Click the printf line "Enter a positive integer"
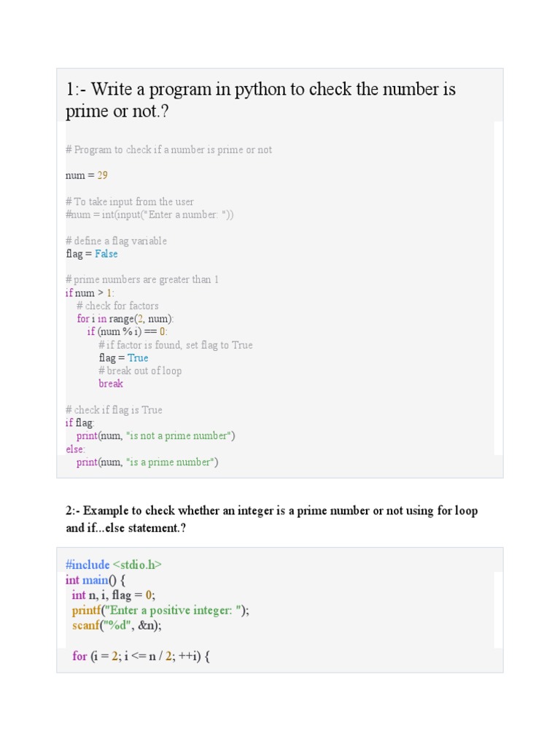 pos(160,611)
